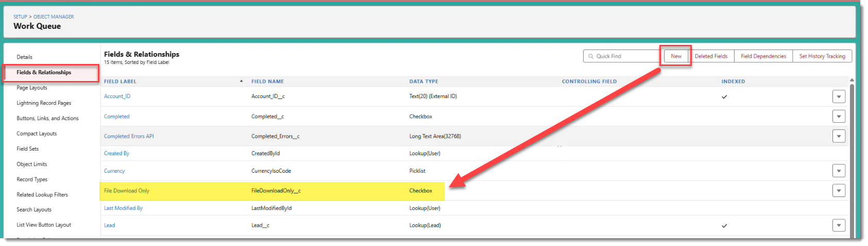Click Set History Tracking button
This screenshot has width=868, height=246.
822,56
